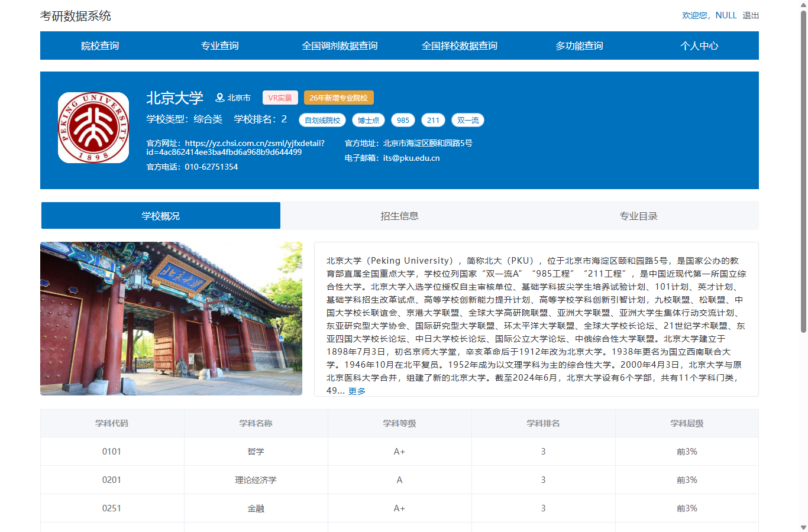
Task: Click the 26年新增专业院校 badge
Action: click(339, 98)
